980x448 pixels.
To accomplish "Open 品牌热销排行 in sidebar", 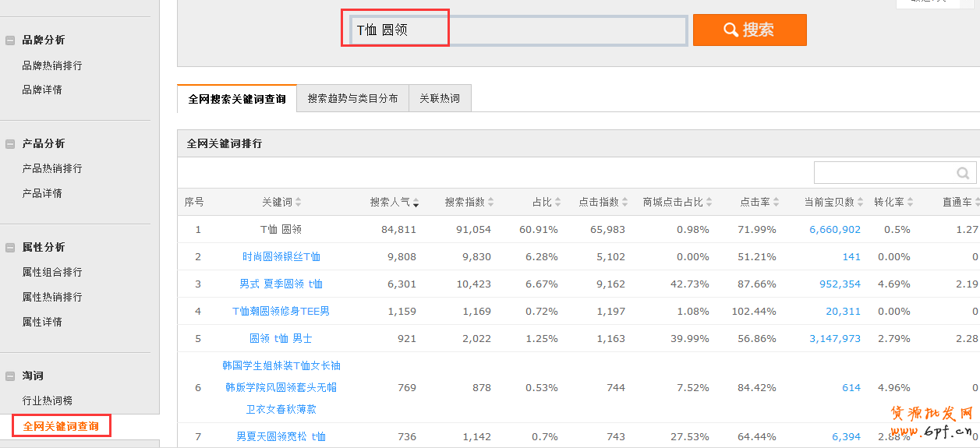I will pyautogui.click(x=52, y=65).
